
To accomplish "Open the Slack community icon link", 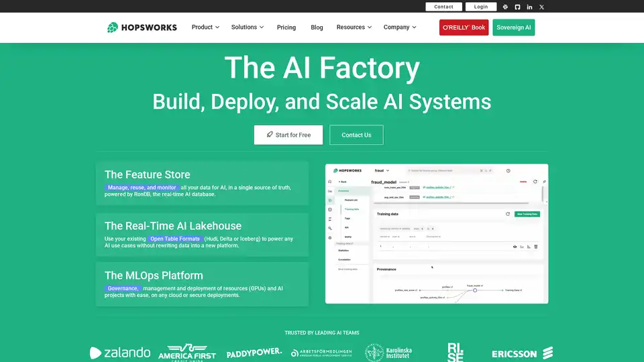I will 505,7.
